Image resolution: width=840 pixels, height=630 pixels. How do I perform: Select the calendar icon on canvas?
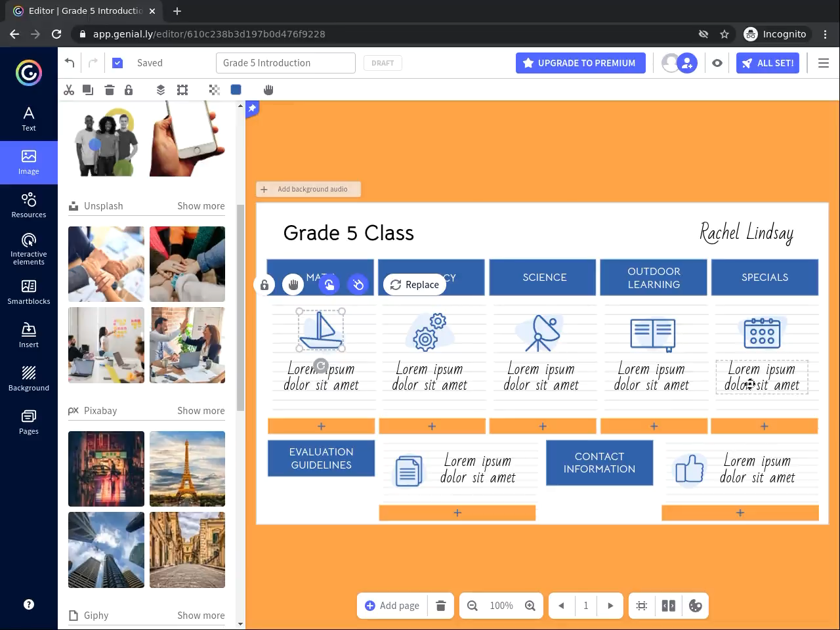762,332
